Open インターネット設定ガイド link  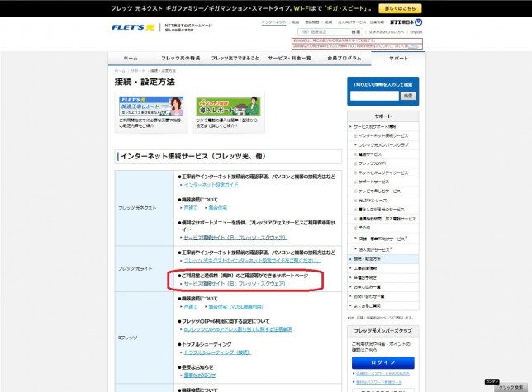(x=207, y=186)
